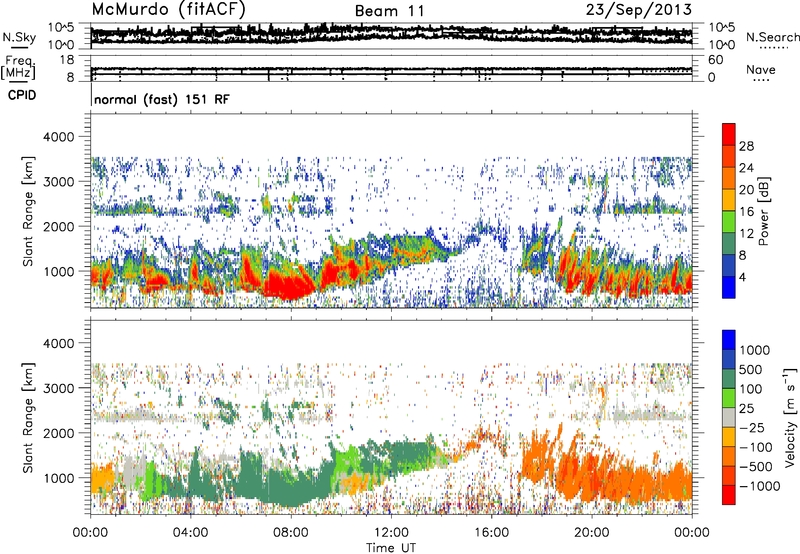Pick the blue top segment of velocity colorbar
800x554 pixels.
[729, 340]
